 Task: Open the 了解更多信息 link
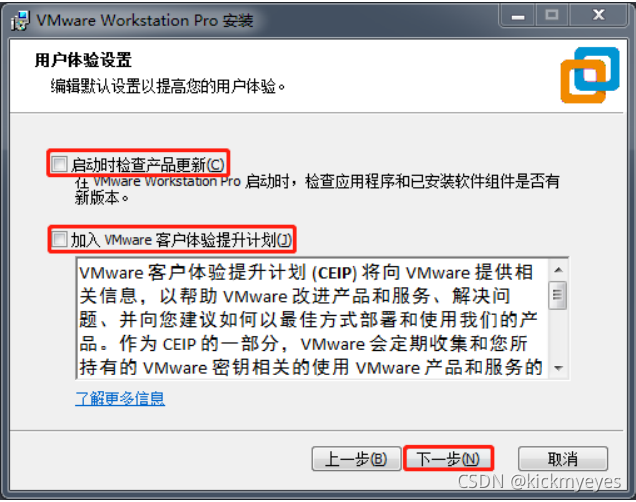(120, 399)
